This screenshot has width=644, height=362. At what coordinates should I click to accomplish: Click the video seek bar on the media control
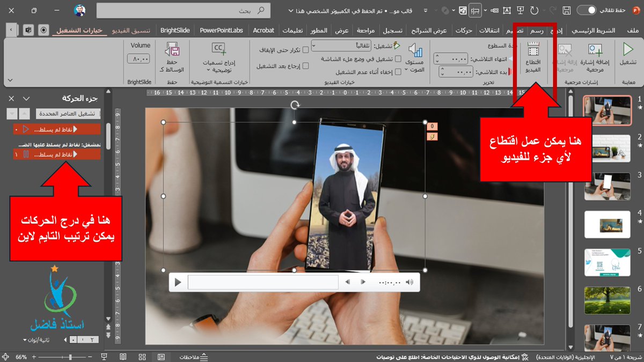pyautogui.click(x=263, y=282)
